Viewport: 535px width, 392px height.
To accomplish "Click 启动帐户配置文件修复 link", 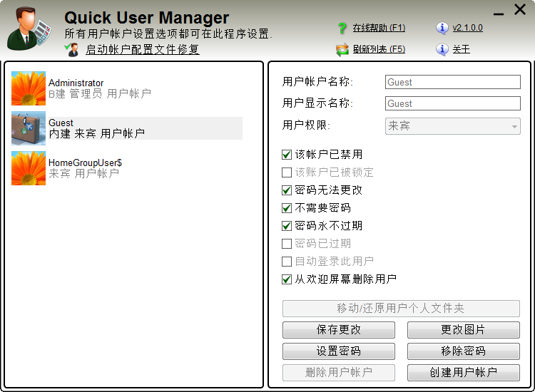I will [142, 50].
